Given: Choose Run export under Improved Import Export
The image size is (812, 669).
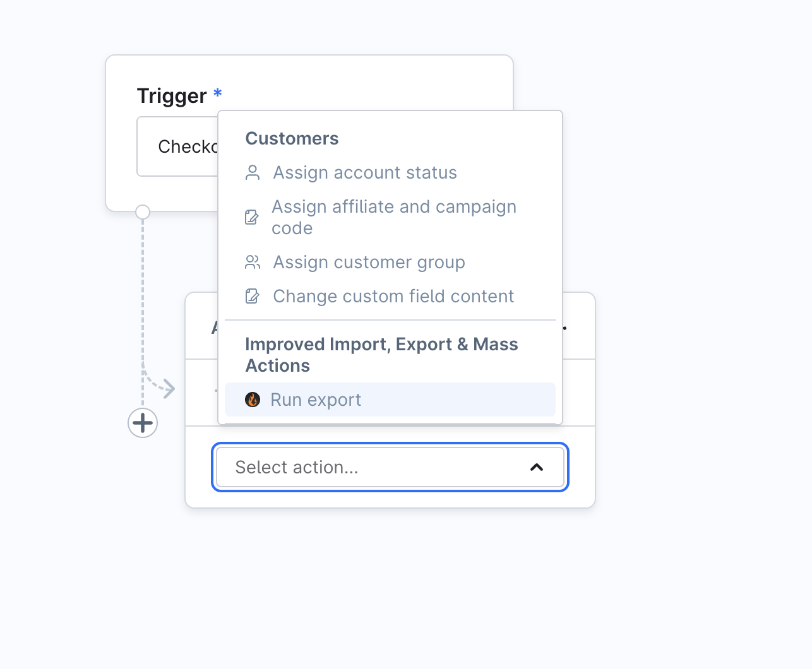Looking at the screenshot, I should (316, 400).
